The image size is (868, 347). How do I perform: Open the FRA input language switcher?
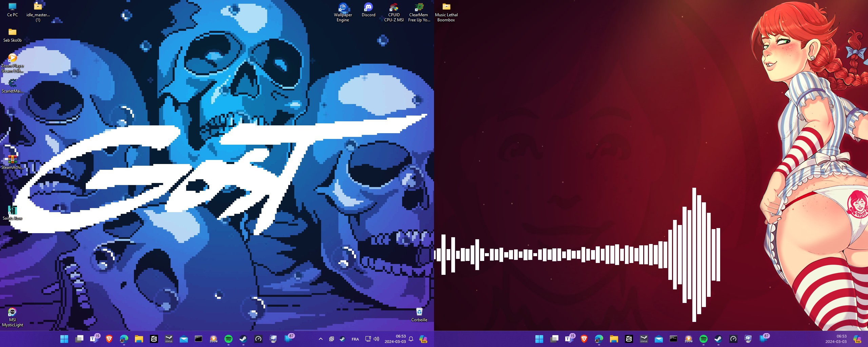coord(355,339)
